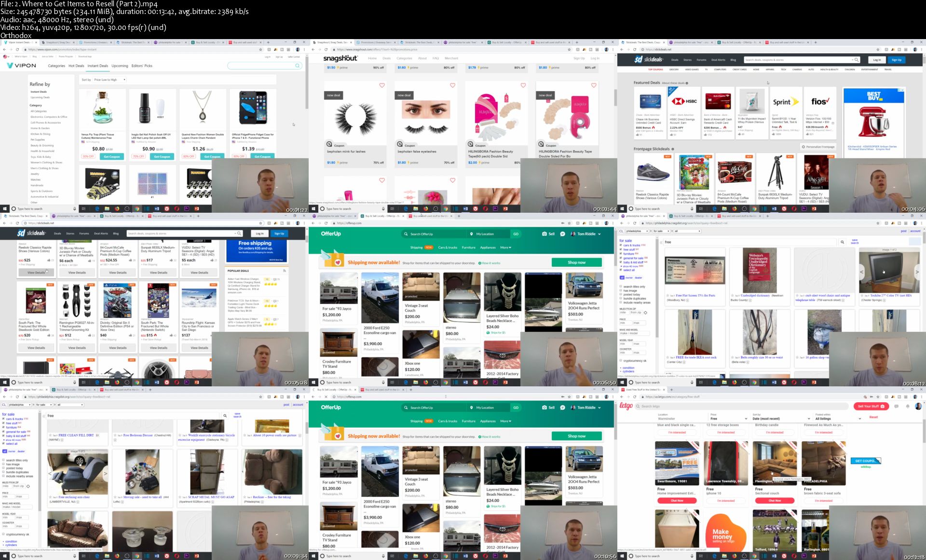Image resolution: width=926 pixels, height=560 pixels.
Task: Open the letgo chat bubble icon
Action: pos(897,406)
